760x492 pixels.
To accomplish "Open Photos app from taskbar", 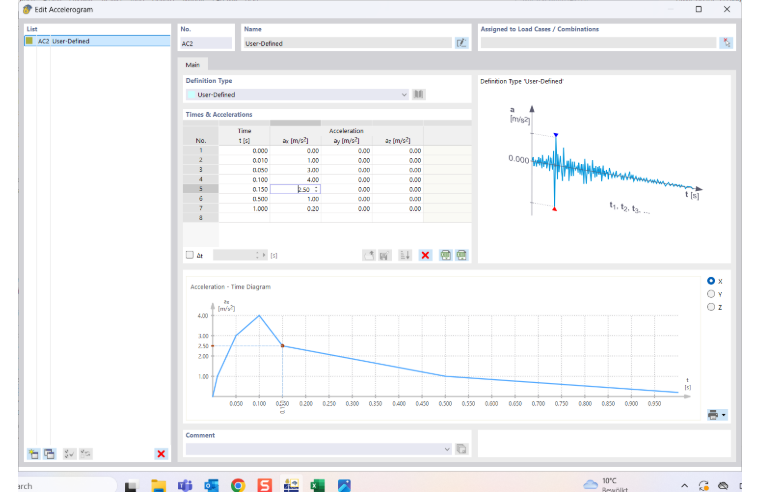I will click(344, 485).
